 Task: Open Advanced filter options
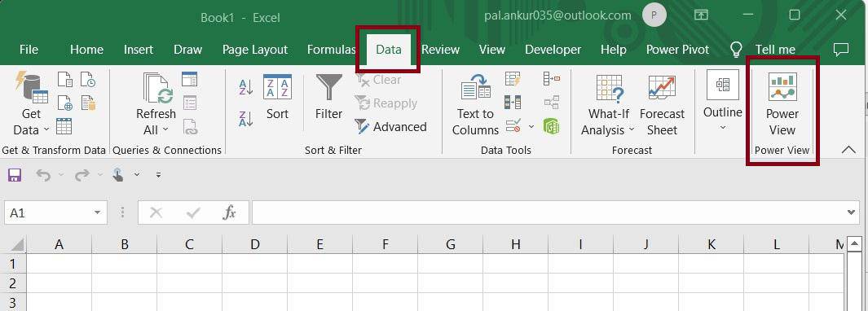click(x=391, y=127)
